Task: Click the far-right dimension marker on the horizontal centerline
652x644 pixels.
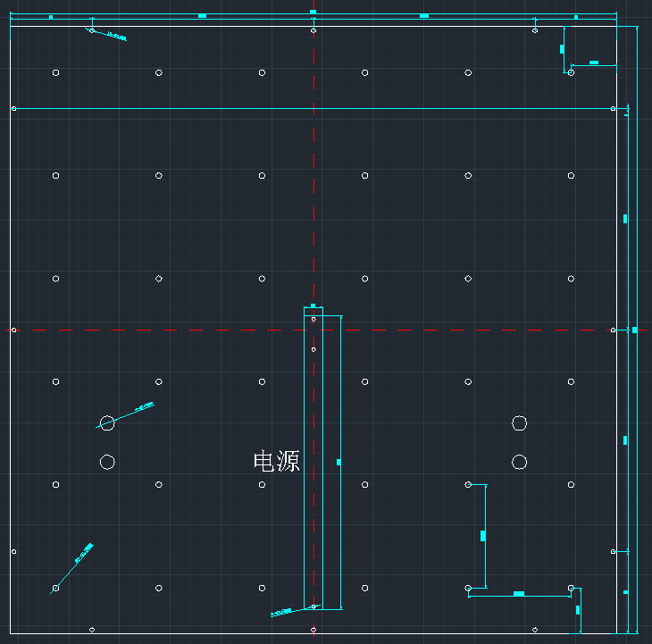Action: (635, 330)
